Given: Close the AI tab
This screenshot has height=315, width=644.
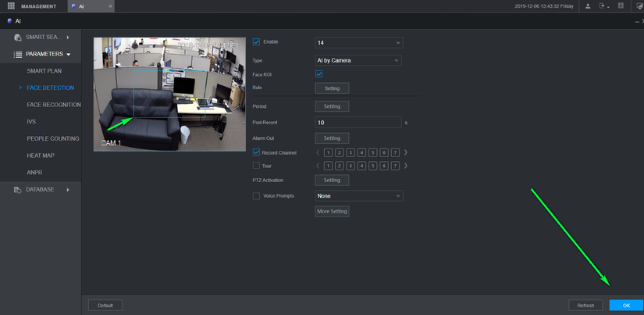Looking at the screenshot, I should (109, 6).
